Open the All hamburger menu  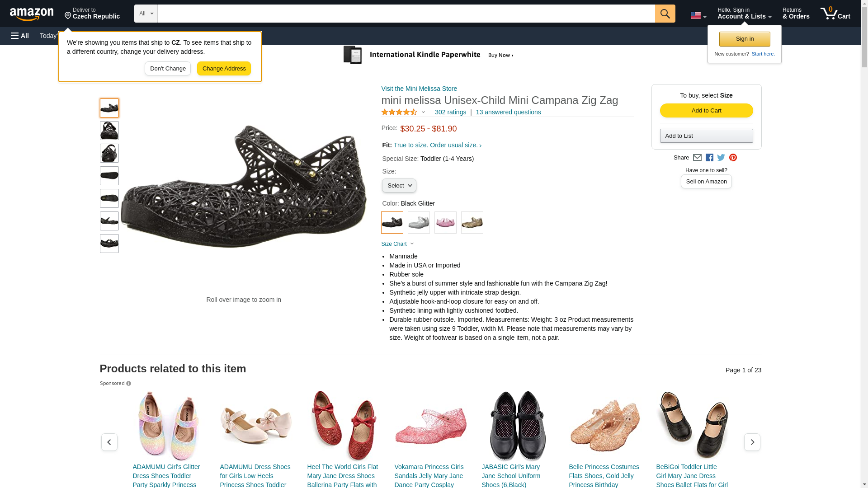pos(20,36)
